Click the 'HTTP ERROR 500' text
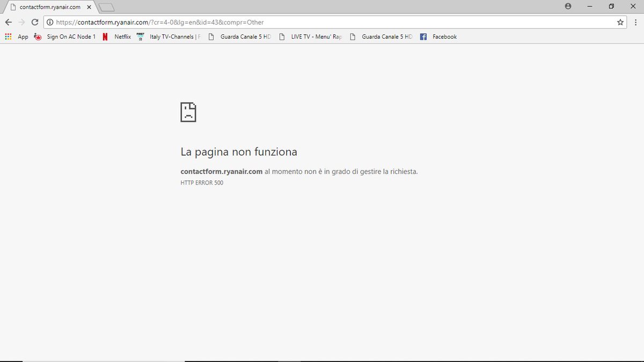The height and width of the screenshot is (362, 644). point(202,183)
